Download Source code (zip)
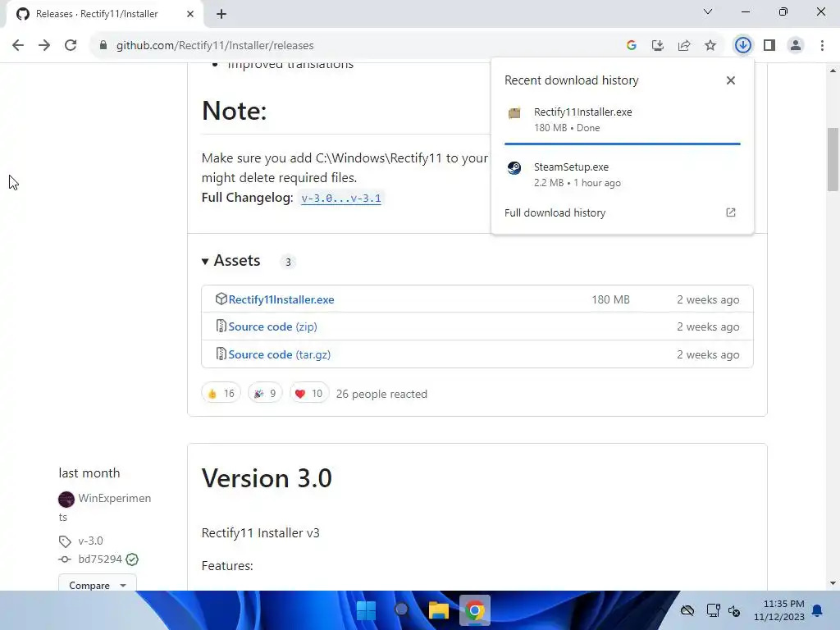The width and height of the screenshot is (840, 630). pos(272,326)
